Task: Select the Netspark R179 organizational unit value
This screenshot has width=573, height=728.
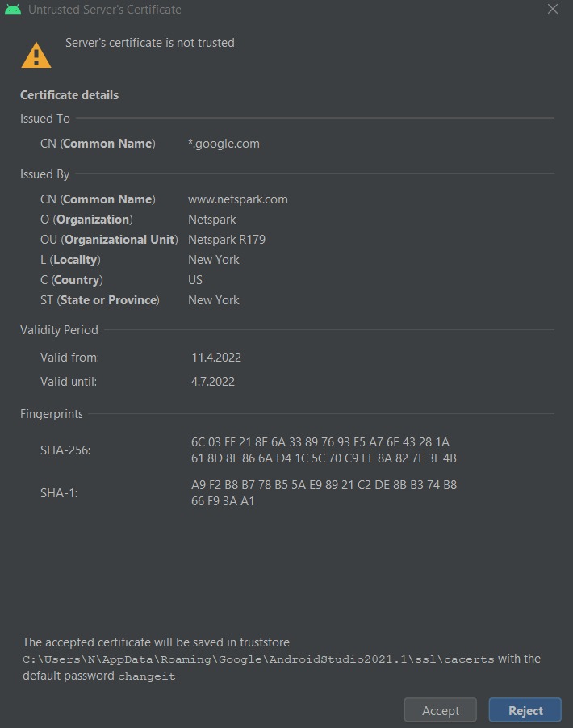Action: click(227, 240)
